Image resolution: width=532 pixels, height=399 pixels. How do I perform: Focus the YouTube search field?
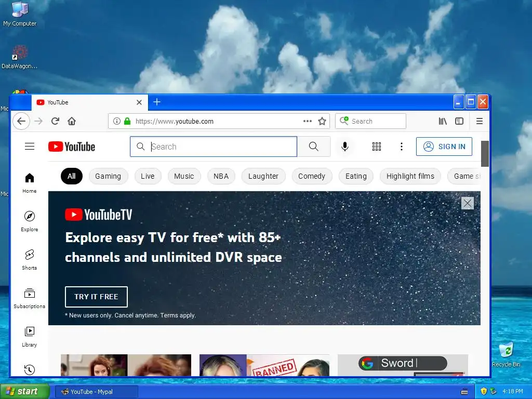coord(214,147)
